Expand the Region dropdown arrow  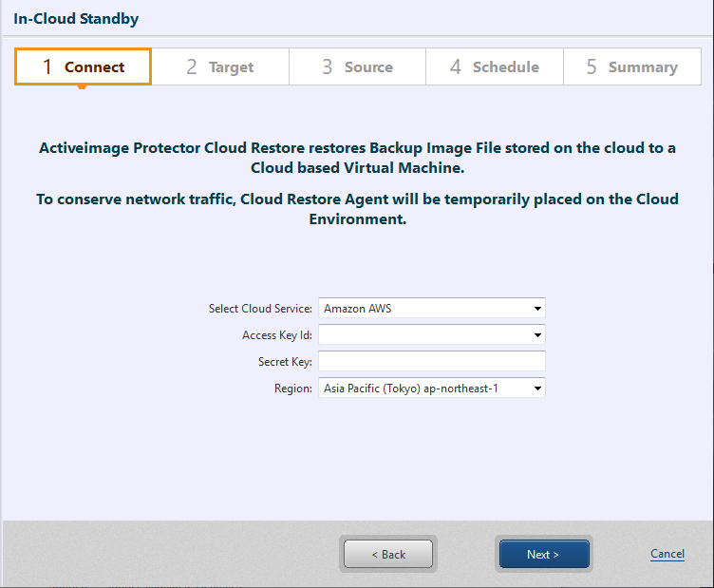click(x=537, y=389)
